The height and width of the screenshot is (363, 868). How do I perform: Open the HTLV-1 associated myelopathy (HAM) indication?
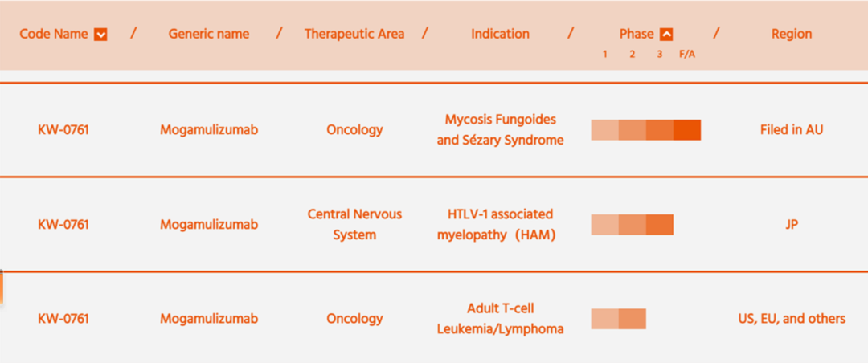(497, 224)
